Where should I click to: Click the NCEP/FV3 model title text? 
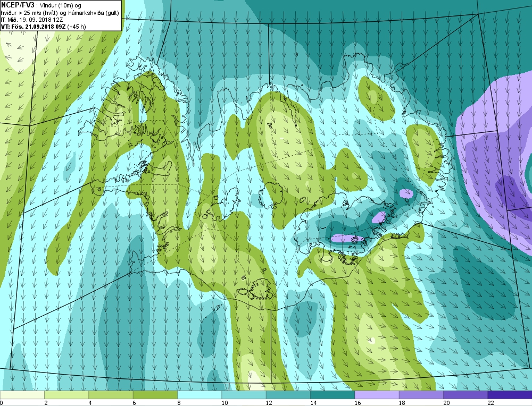pos(18,5)
